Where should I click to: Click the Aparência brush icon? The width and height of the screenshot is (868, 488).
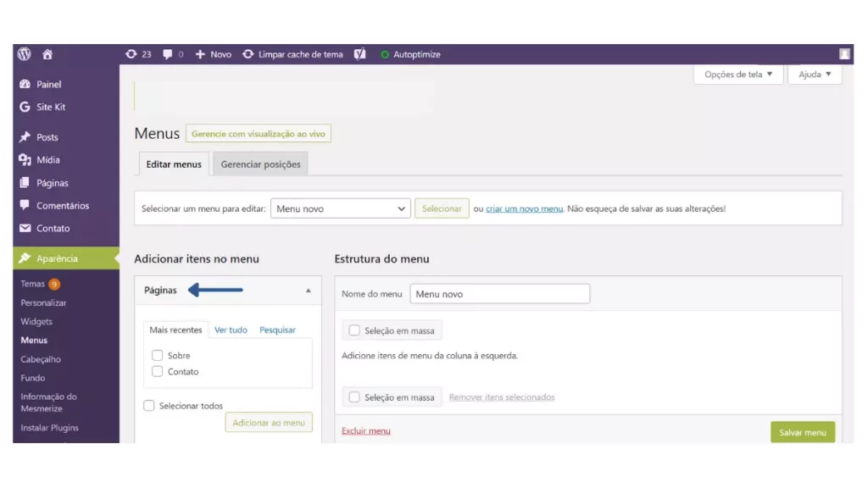click(x=25, y=258)
